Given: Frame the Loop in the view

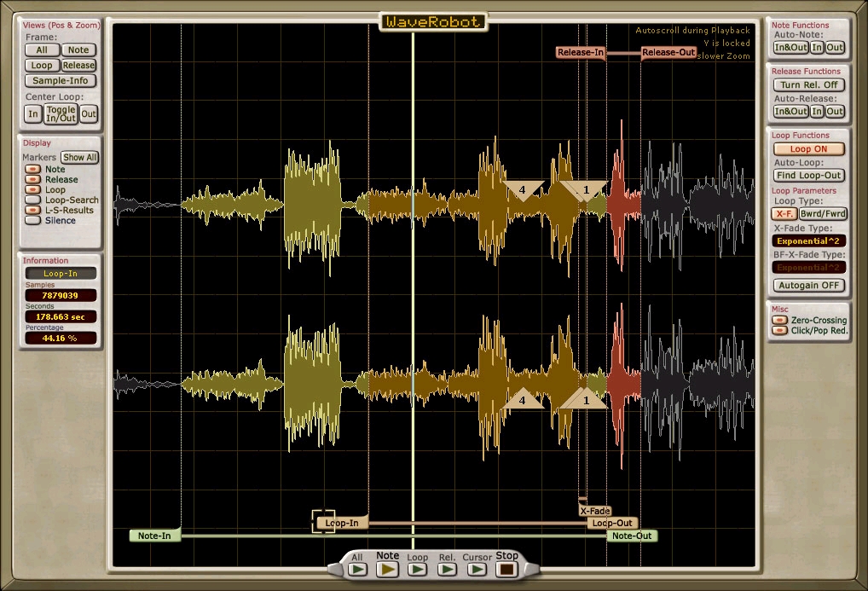Looking at the screenshot, I should [42, 66].
